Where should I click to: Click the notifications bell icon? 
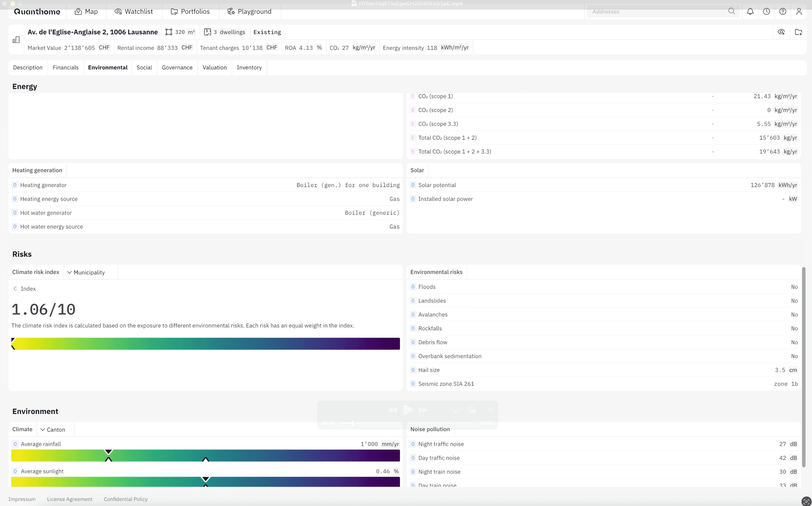[x=750, y=11]
